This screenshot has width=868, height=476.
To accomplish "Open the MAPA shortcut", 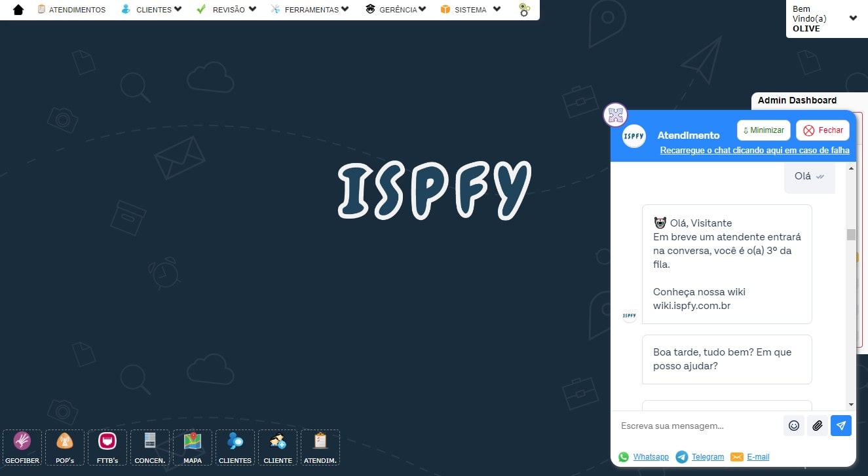I will [x=193, y=448].
